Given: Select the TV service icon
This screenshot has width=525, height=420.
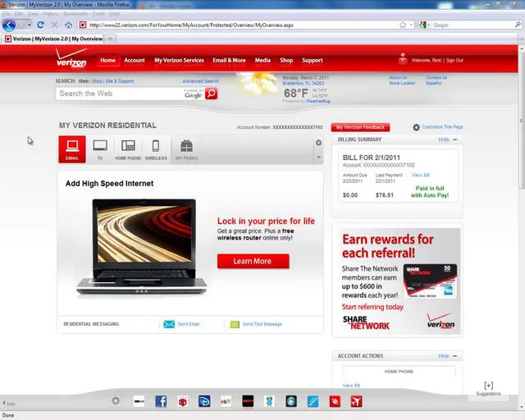Looking at the screenshot, I should coord(100,150).
